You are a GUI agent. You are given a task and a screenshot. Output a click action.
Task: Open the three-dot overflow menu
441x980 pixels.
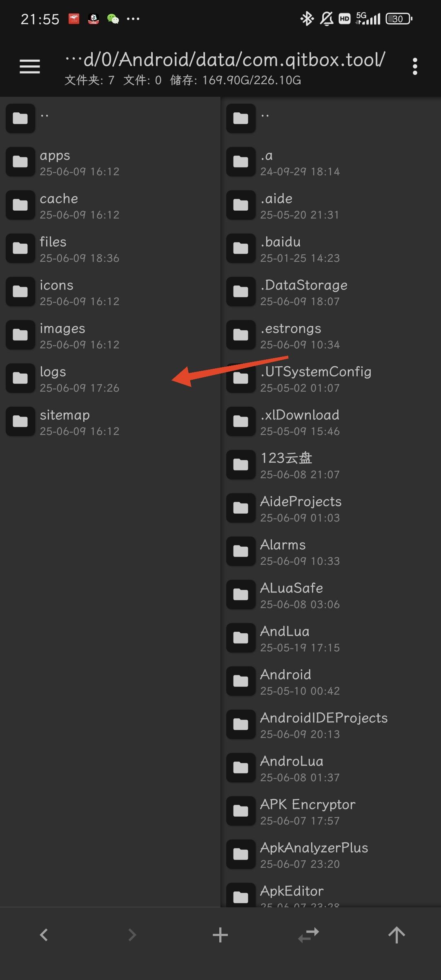point(415,66)
